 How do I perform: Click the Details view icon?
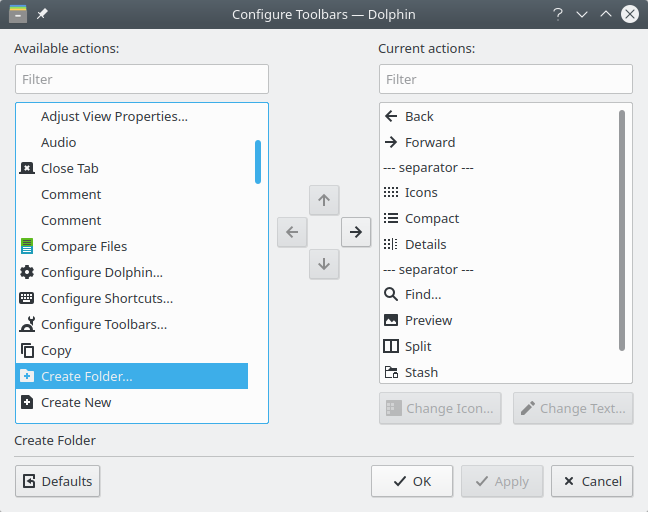391,244
